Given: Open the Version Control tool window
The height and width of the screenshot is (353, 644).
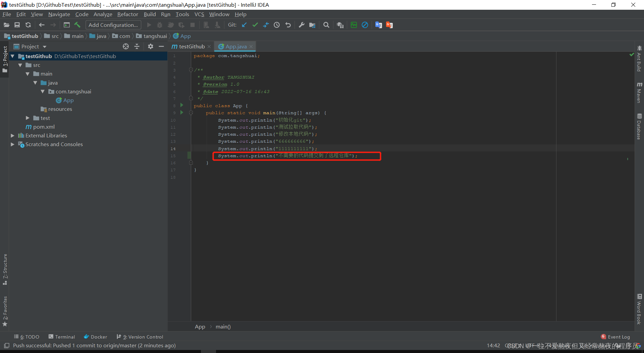Looking at the screenshot, I should point(140,337).
